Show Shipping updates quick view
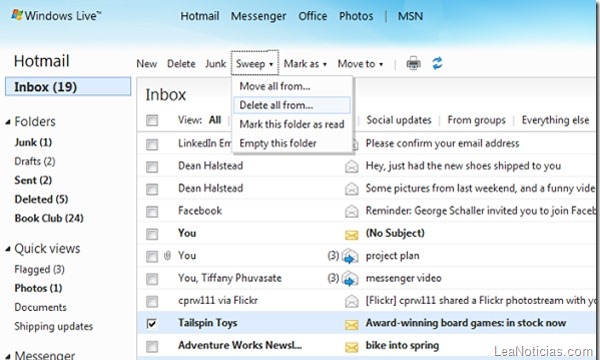This screenshot has height=360, width=600. coord(54,326)
